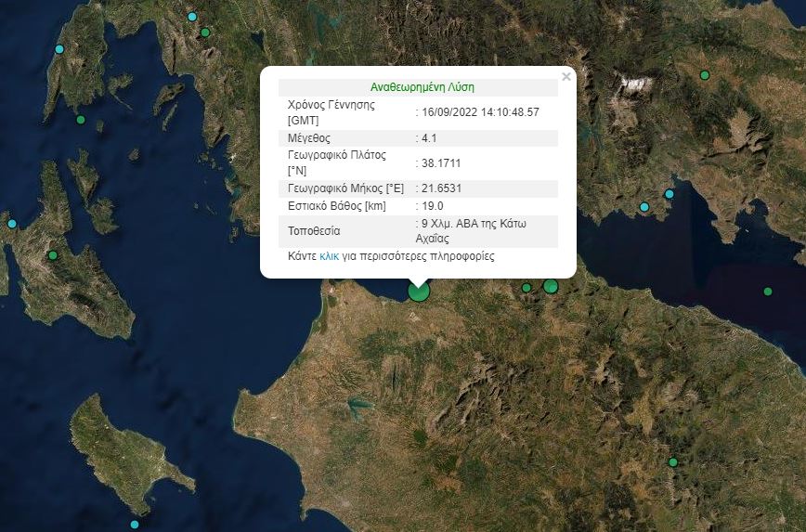Click the 'Χρόνος Γέννησης [GMT]' label
This screenshot has height=532, width=806.
coord(331,112)
